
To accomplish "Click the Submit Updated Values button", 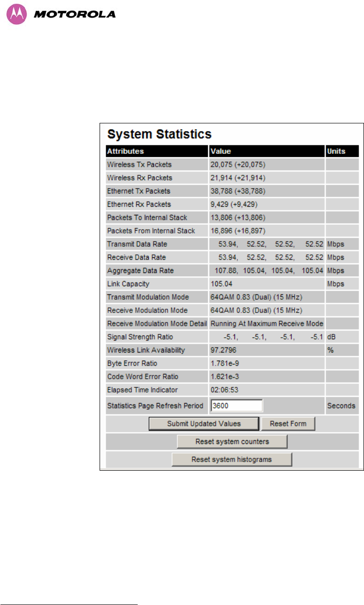I will (x=204, y=423).
